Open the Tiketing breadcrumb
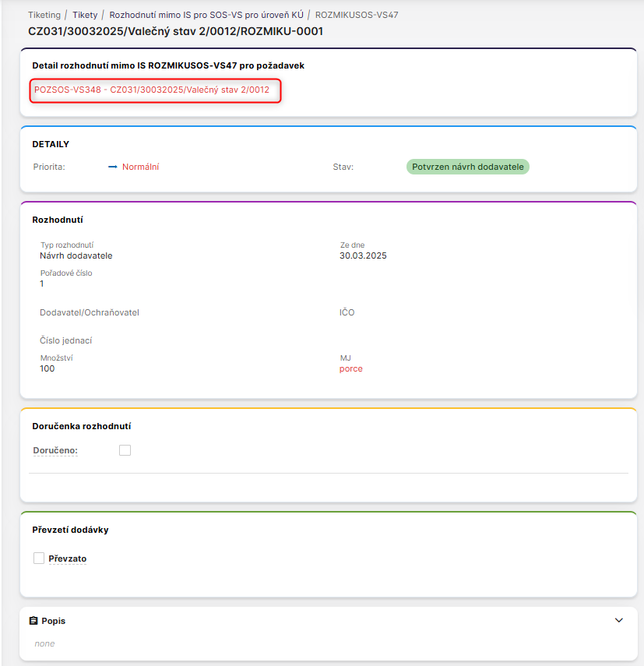The width and height of the screenshot is (644, 666). [44, 15]
